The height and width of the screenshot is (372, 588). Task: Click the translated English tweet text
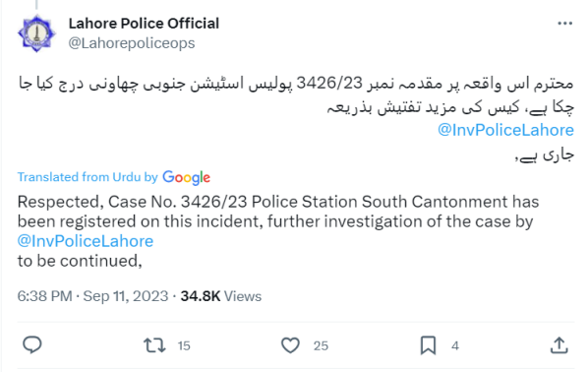pos(278,231)
